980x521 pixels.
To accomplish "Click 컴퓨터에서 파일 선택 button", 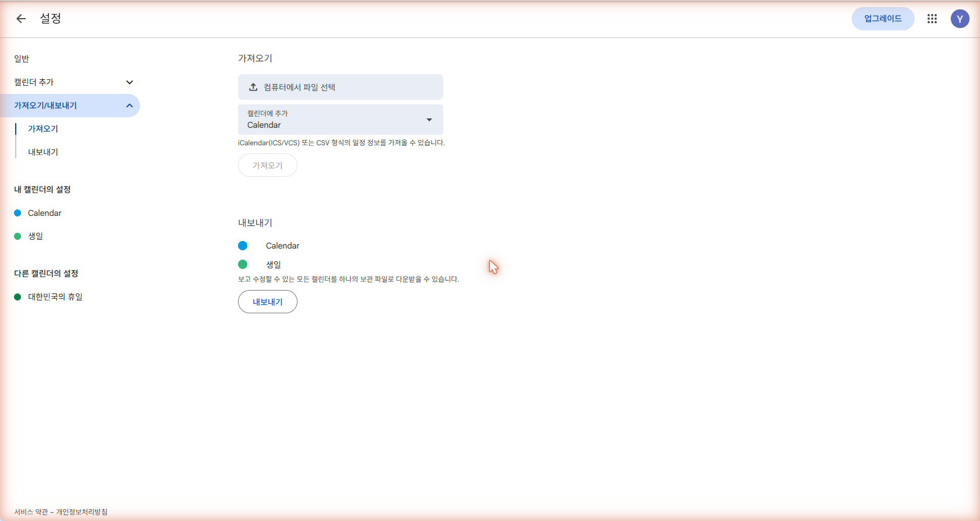I will pyautogui.click(x=341, y=87).
